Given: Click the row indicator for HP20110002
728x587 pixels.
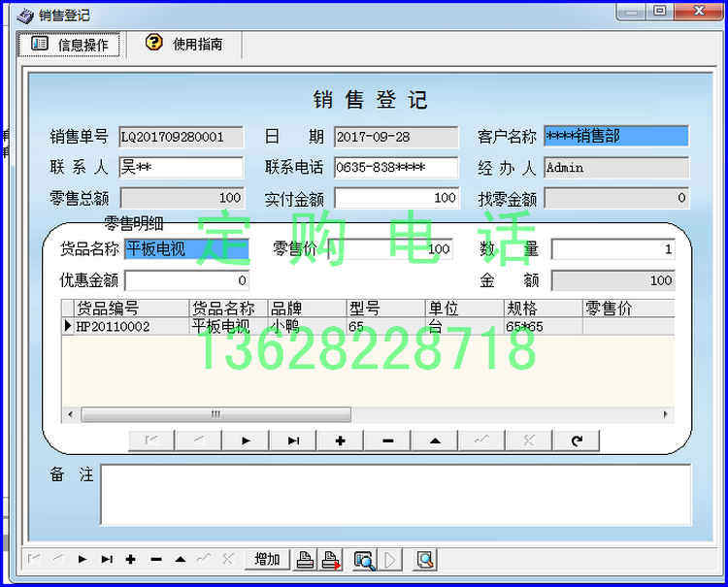Looking at the screenshot, I should point(68,326).
